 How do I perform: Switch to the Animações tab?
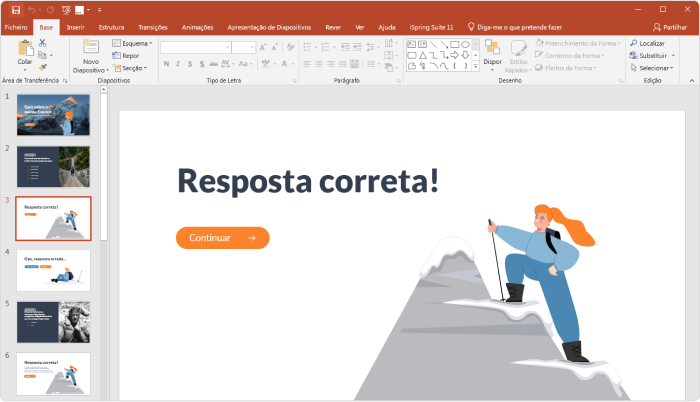(198, 27)
